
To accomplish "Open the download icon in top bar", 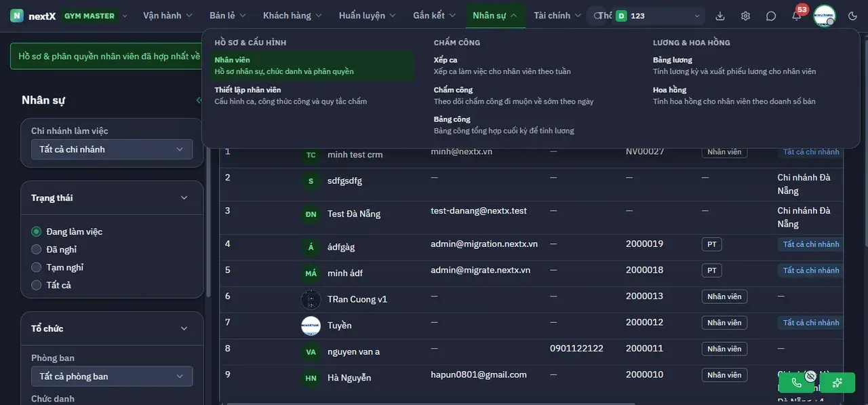I will [720, 16].
